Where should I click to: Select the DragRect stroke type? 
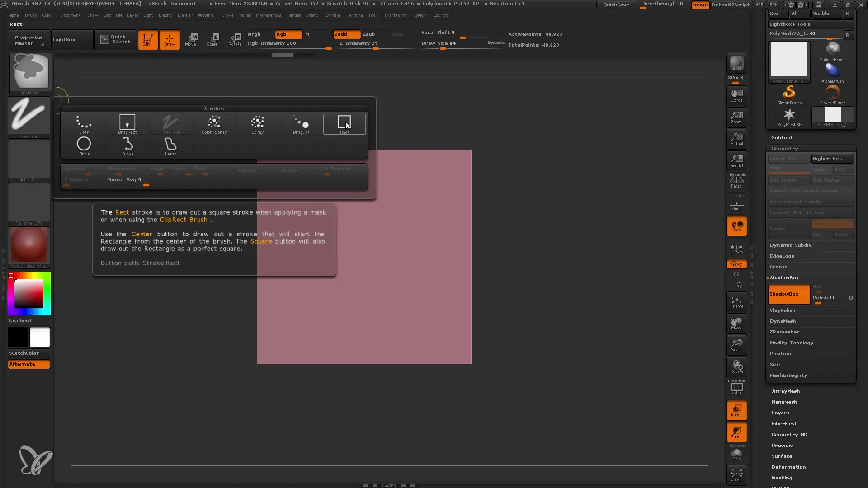click(x=127, y=124)
